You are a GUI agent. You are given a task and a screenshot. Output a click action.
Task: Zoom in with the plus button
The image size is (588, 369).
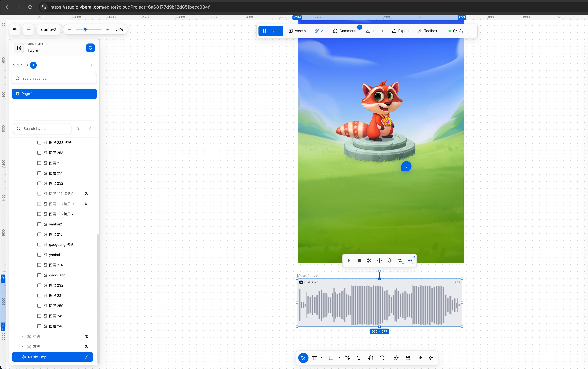click(x=108, y=29)
